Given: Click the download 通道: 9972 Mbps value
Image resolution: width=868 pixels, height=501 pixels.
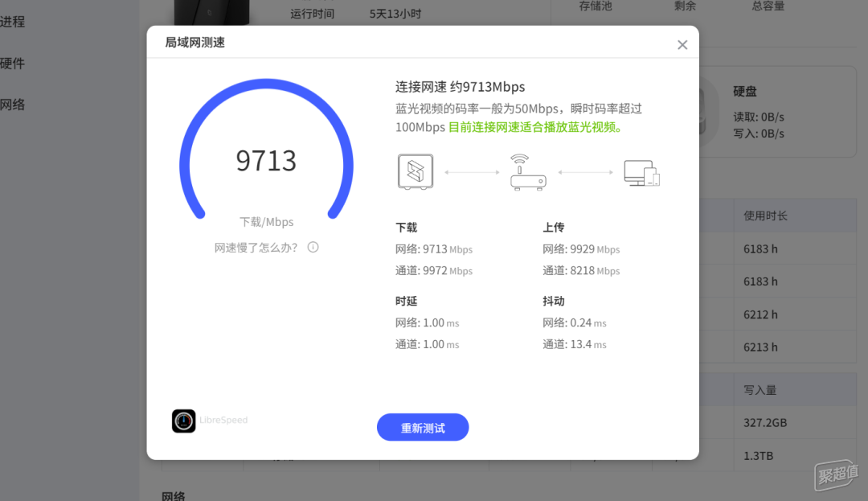Looking at the screenshot, I should pyautogui.click(x=434, y=271).
